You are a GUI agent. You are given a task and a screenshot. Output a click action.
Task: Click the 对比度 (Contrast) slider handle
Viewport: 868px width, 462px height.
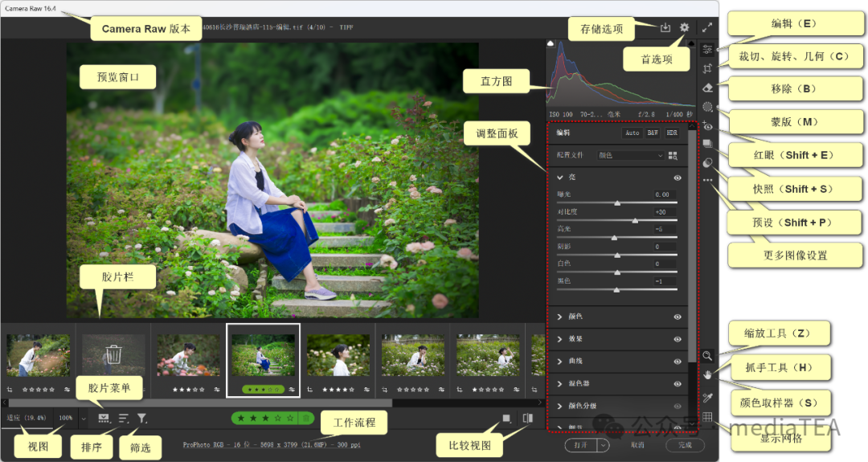pos(635,221)
